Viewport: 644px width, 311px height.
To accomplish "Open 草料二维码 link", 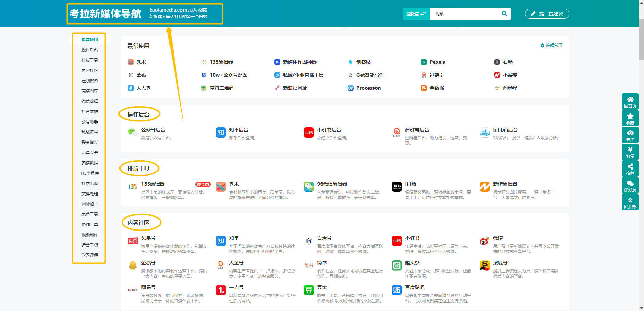I will pyautogui.click(x=217, y=88).
